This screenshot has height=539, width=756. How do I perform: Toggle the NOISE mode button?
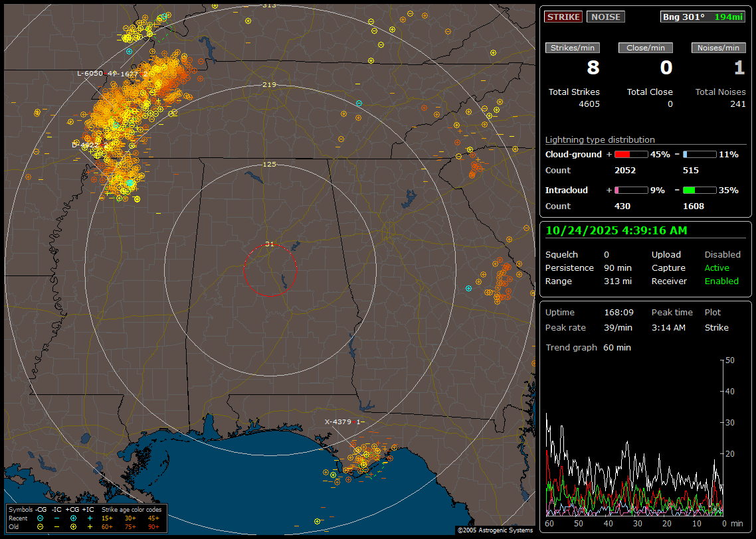tap(605, 17)
